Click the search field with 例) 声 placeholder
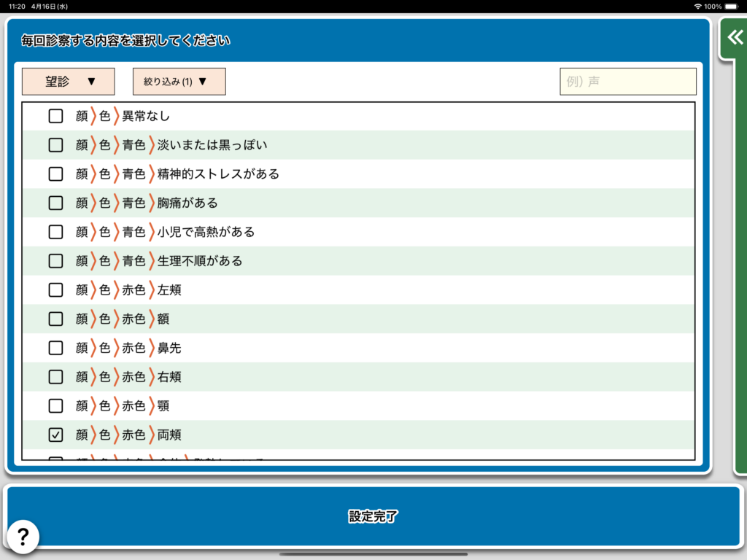This screenshot has height=560, width=747. (627, 82)
